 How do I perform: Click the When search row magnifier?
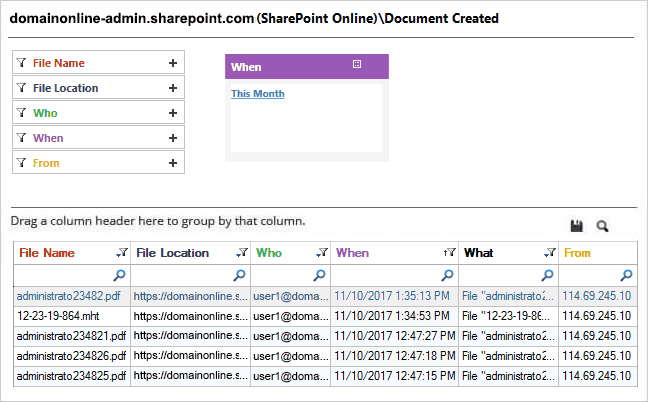(x=447, y=275)
